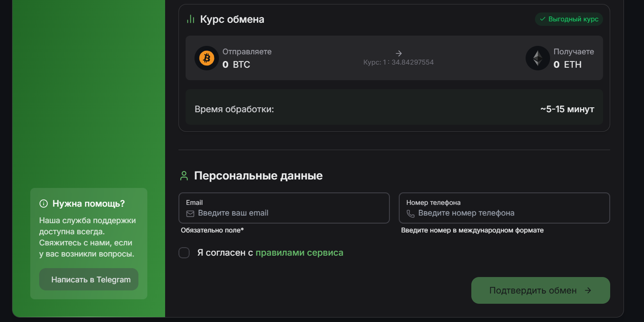The image size is (644, 322).
Task: Click the ~5-15 минут processing time value
Action: click(x=567, y=109)
